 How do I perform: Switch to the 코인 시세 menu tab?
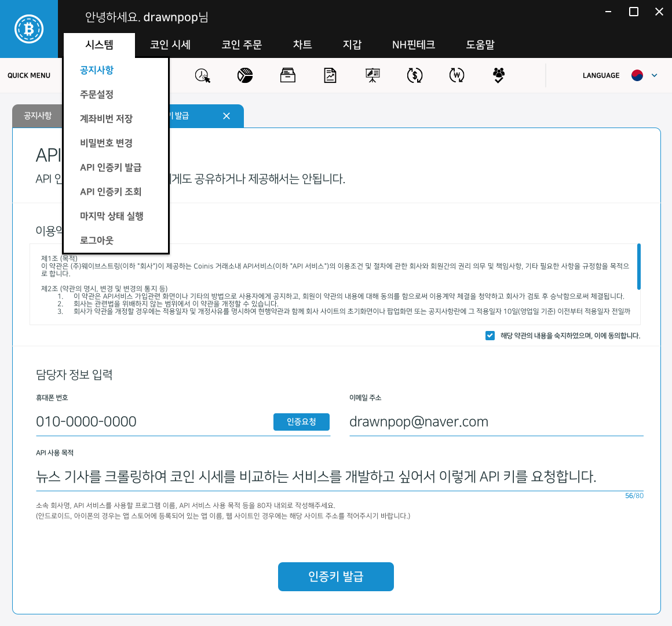(x=170, y=45)
